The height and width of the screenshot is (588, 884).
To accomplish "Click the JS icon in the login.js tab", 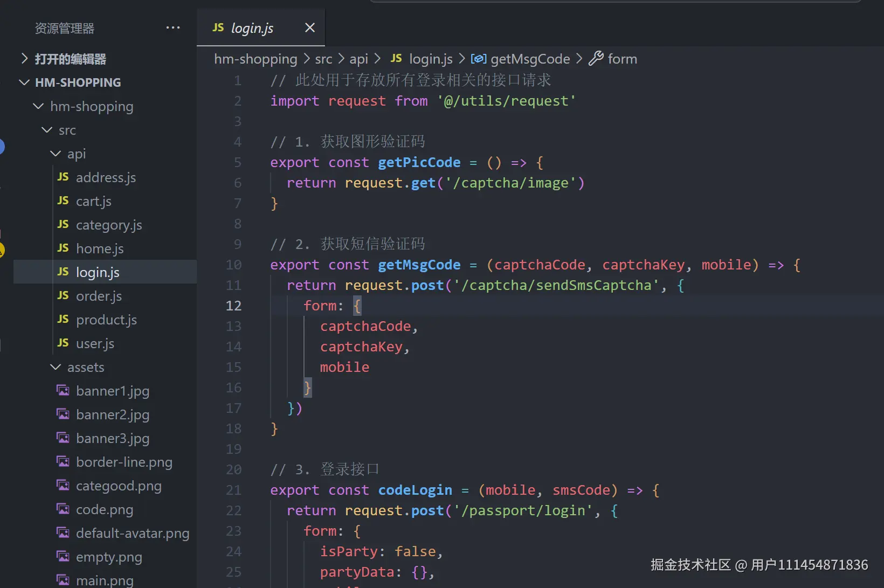I will point(218,27).
